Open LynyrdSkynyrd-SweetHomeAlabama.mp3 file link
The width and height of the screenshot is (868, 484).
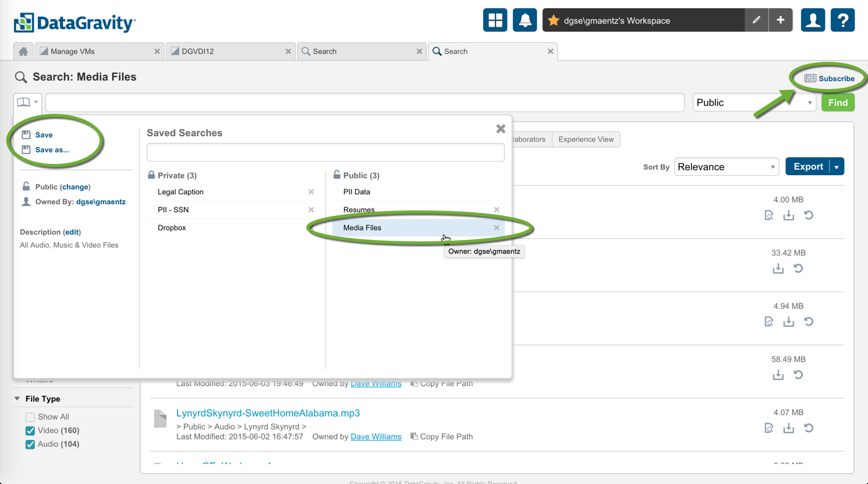pyautogui.click(x=268, y=413)
